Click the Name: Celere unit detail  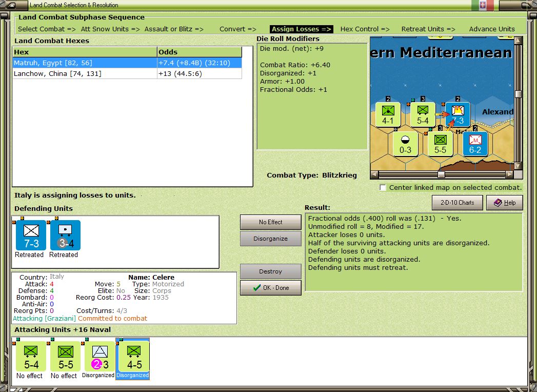click(151, 277)
